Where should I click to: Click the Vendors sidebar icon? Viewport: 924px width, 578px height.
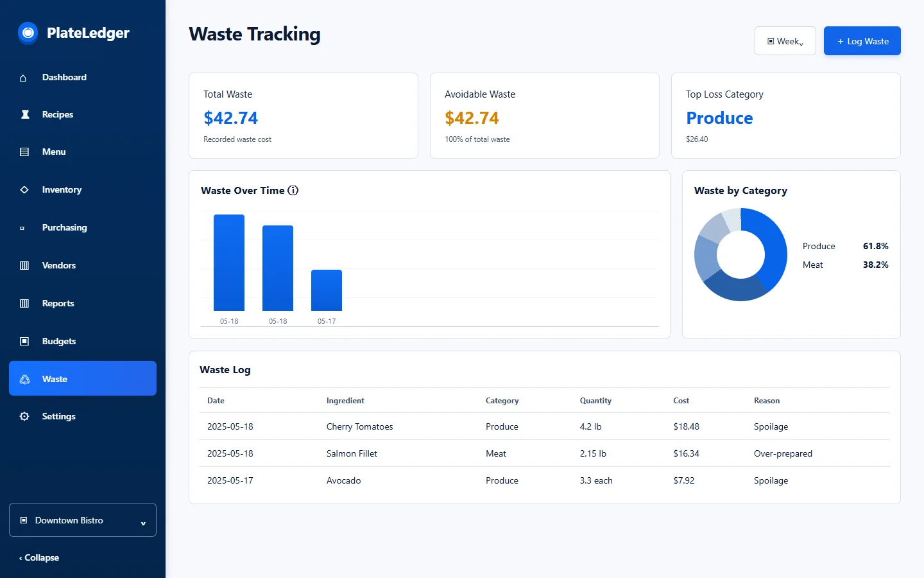(x=24, y=266)
